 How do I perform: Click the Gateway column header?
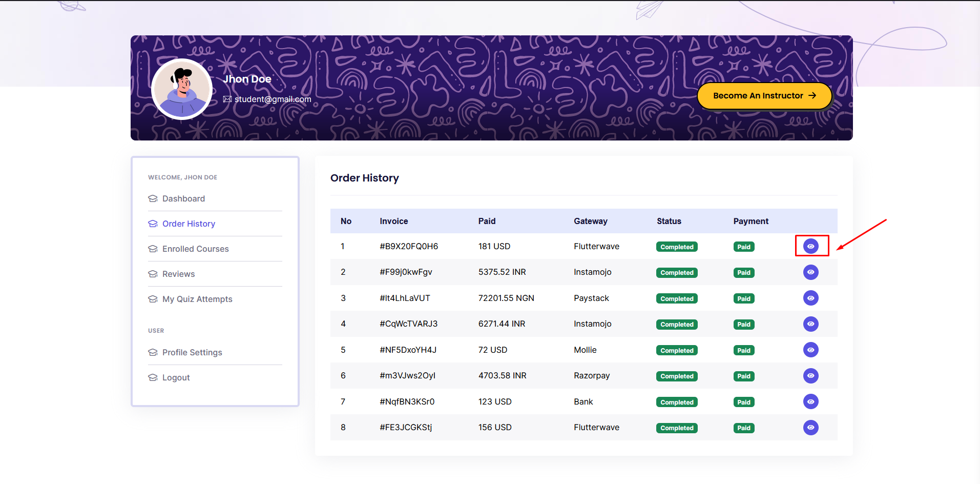click(590, 221)
